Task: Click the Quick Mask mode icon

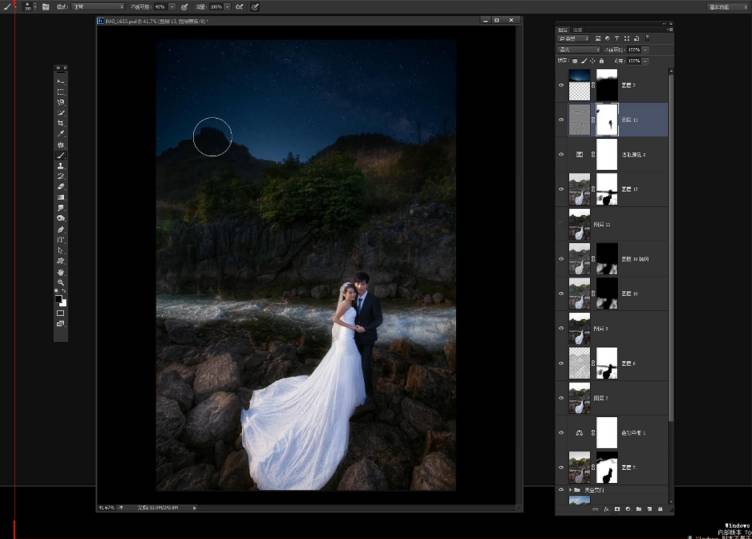Action: [x=61, y=313]
